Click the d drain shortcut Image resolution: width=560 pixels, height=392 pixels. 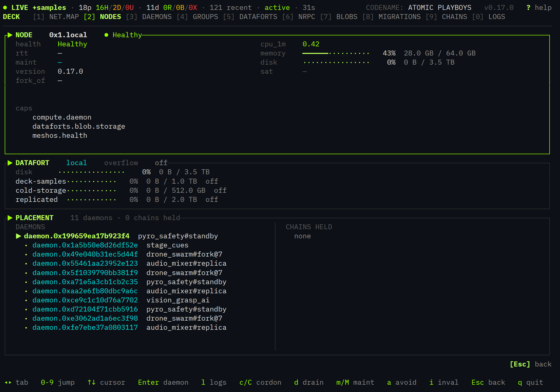click(x=309, y=382)
